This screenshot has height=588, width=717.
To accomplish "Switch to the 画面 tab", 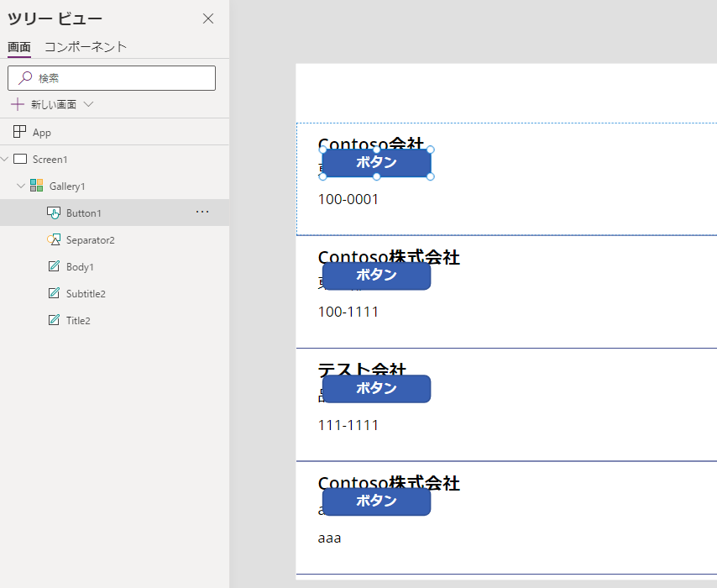I will (x=19, y=47).
